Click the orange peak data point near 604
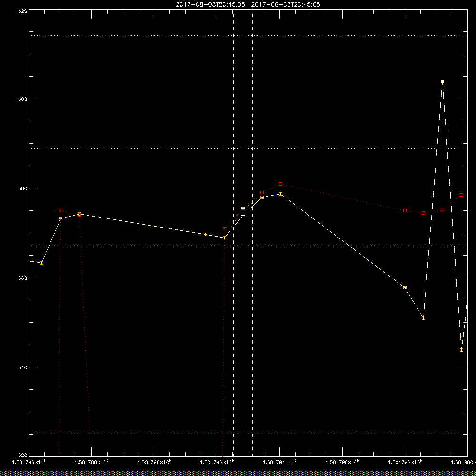Screen dimensions: 476x476 442,82
